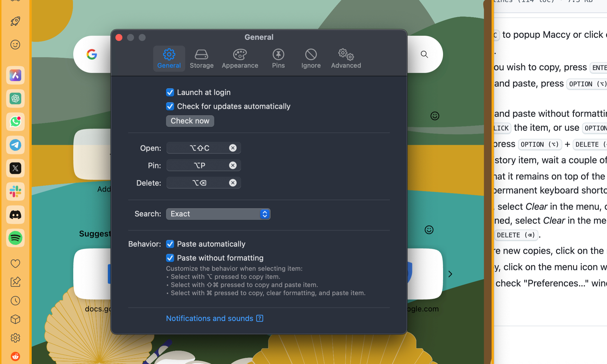Open the Advanced settings icon

coord(345,58)
